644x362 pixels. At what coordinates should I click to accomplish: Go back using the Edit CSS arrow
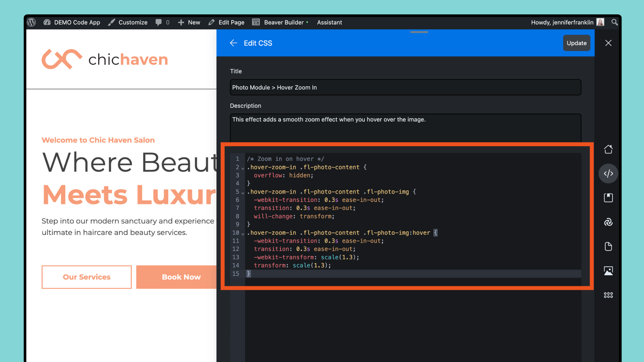233,43
